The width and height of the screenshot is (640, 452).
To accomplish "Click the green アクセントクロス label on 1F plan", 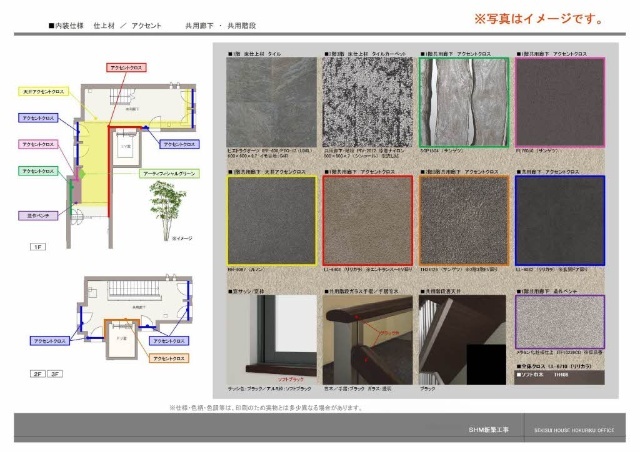I will point(38,171).
